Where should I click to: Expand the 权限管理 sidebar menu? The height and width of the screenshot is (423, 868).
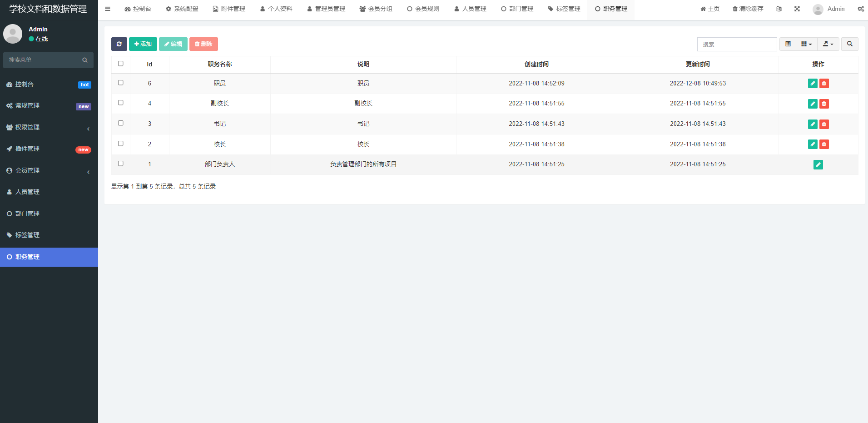click(x=49, y=128)
